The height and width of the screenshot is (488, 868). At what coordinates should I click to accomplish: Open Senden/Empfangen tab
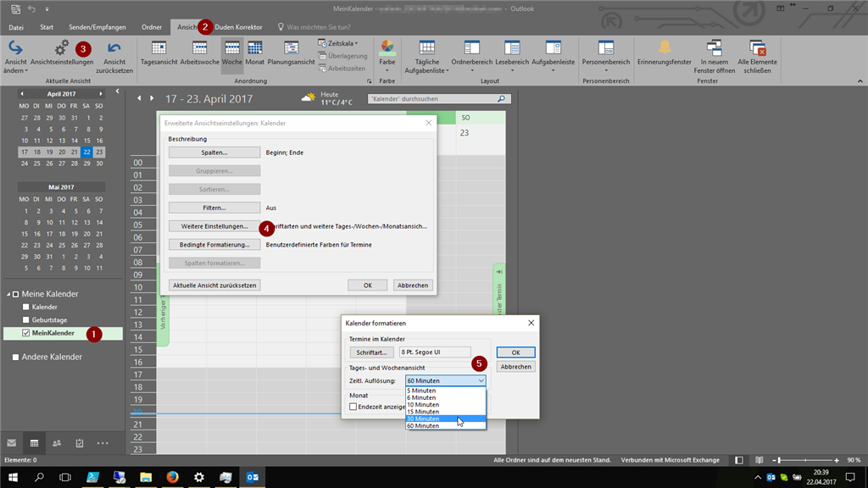click(x=97, y=27)
